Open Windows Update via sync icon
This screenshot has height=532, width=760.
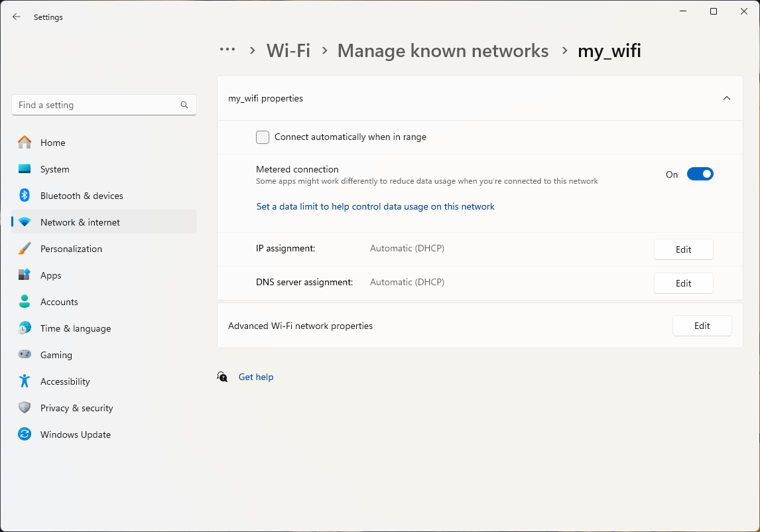pos(25,434)
